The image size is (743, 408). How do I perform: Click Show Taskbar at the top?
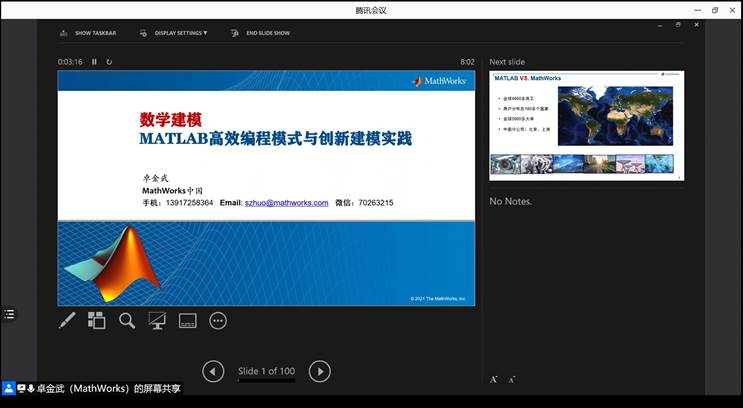tap(89, 33)
